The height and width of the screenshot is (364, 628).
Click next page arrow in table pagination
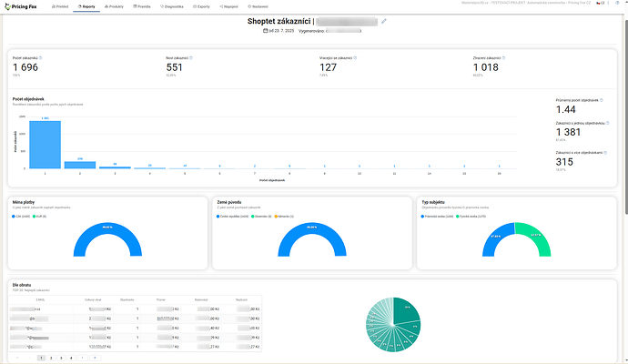(83, 358)
